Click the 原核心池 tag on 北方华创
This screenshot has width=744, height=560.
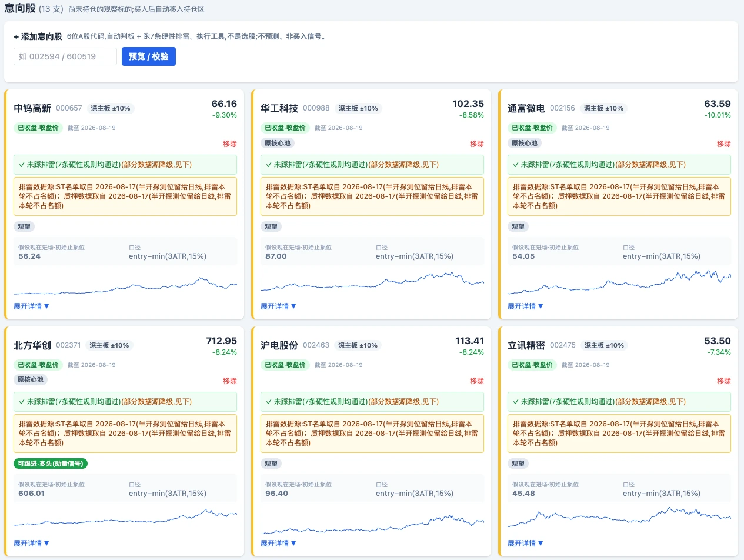[31, 380]
